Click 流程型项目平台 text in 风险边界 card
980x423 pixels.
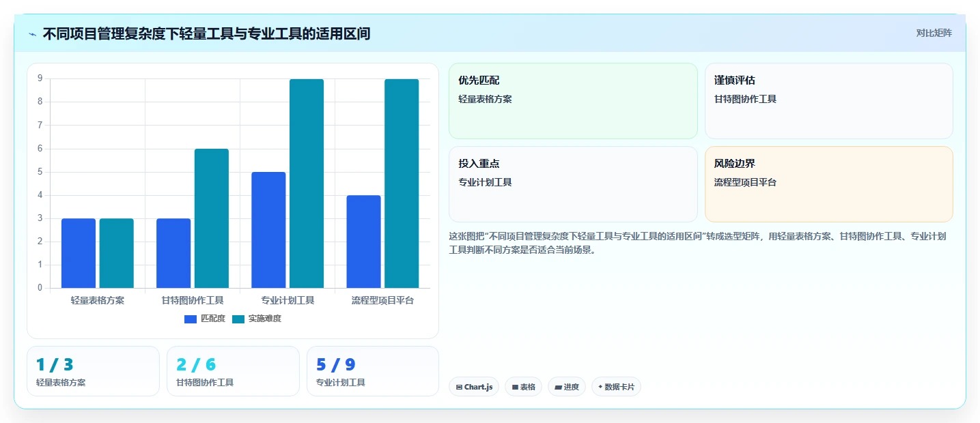coord(745,182)
